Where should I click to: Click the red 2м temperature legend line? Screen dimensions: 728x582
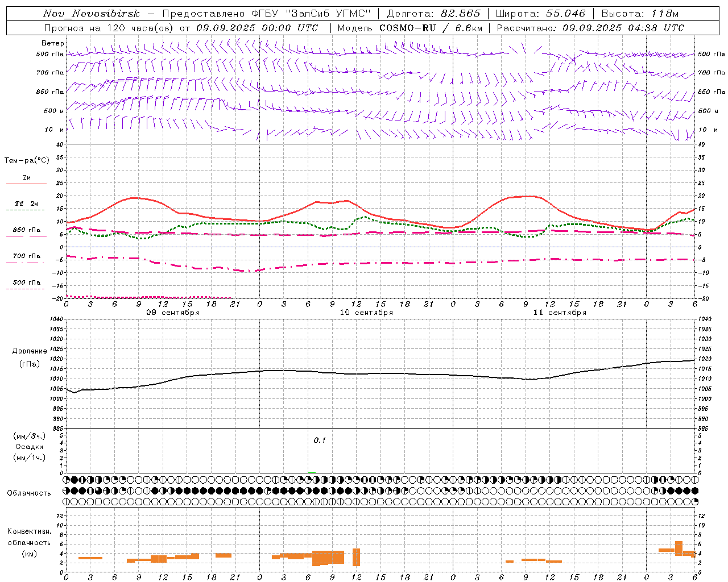pos(26,184)
